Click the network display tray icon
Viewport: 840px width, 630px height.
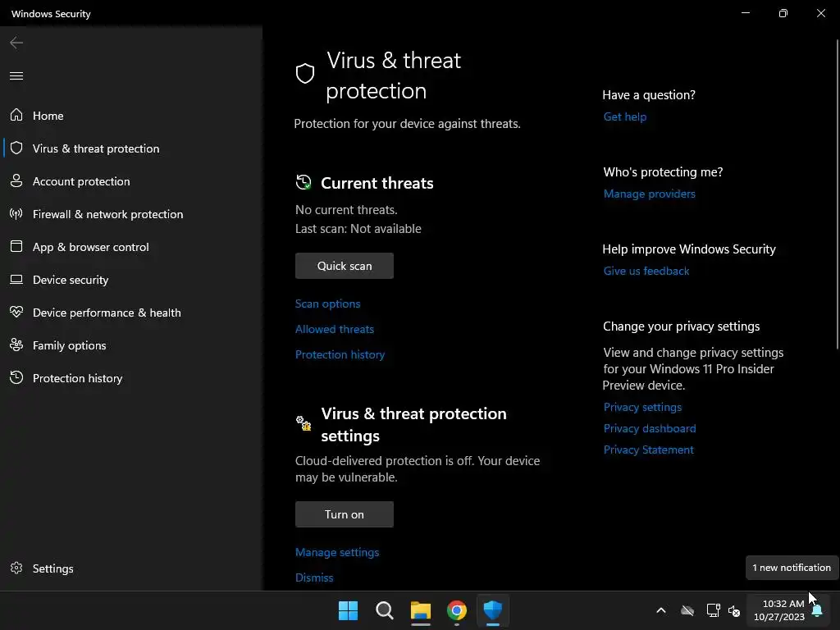point(713,610)
